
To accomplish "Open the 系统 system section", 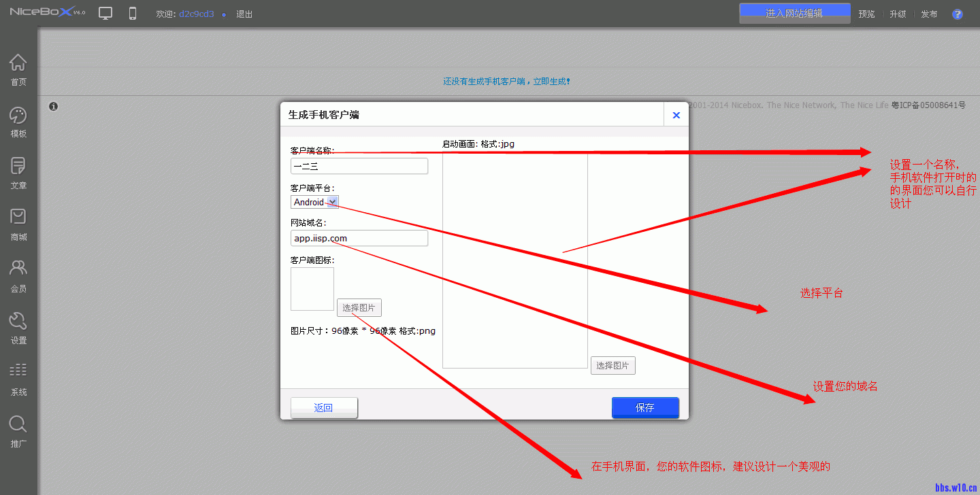I will [18, 378].
